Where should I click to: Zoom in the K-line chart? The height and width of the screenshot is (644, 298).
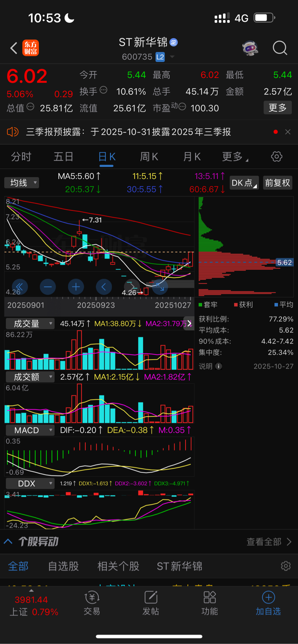click(x=76, y=287)
